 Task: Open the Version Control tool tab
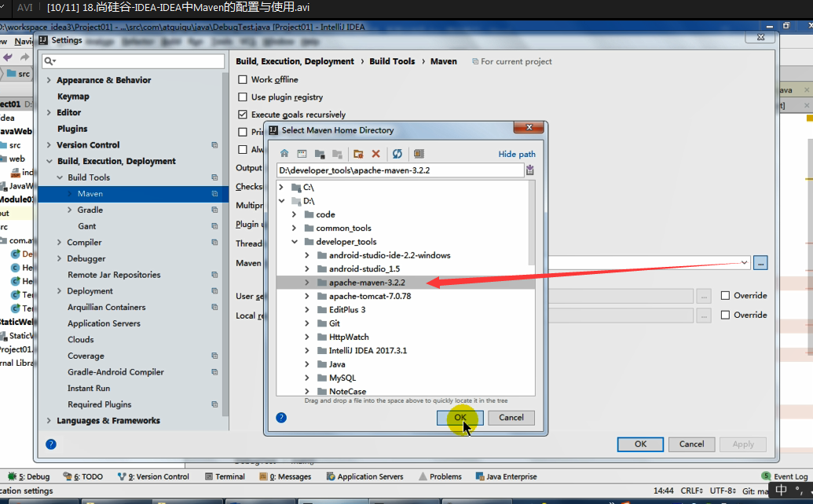[x=153, y=477]
